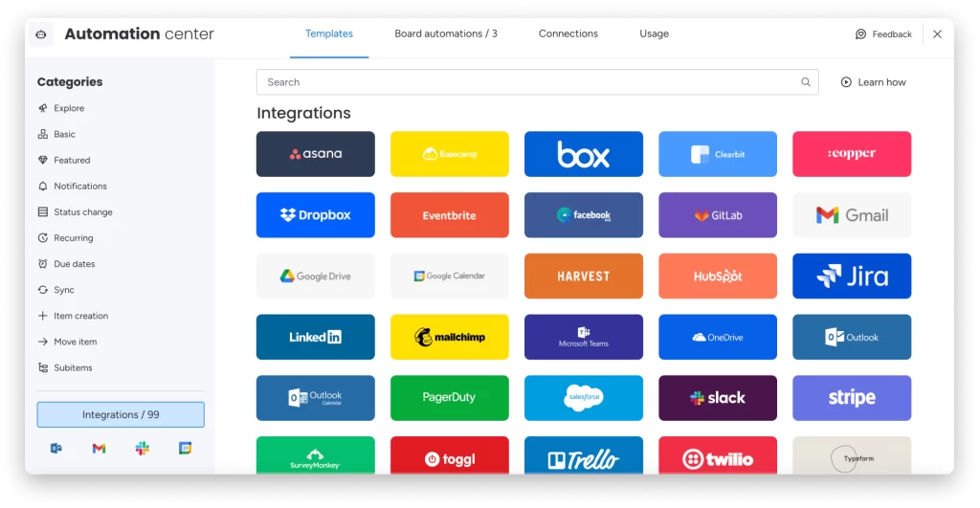
Task: Select the Microsoft Teams integration card
Action: (584, 337)
